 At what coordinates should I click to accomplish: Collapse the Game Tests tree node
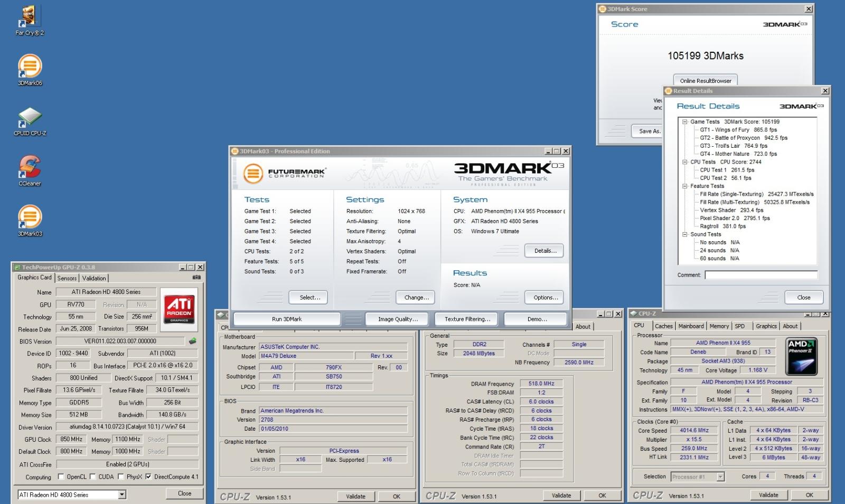pyautogui.click(x=684, y=121)
